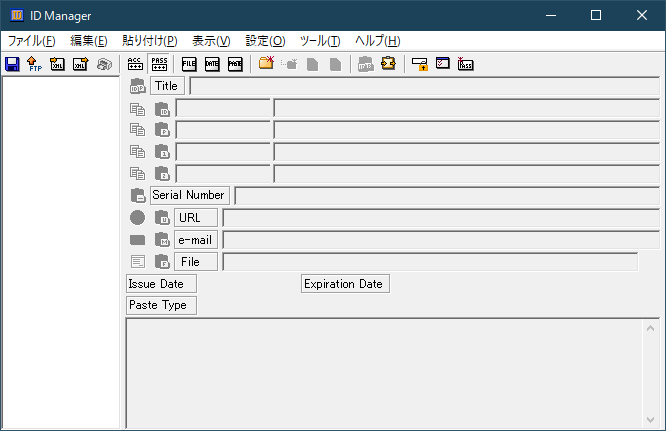Screen dimensions: 666x431
Task: Click the grayed new subfolder icon
Action: [289, 64]
